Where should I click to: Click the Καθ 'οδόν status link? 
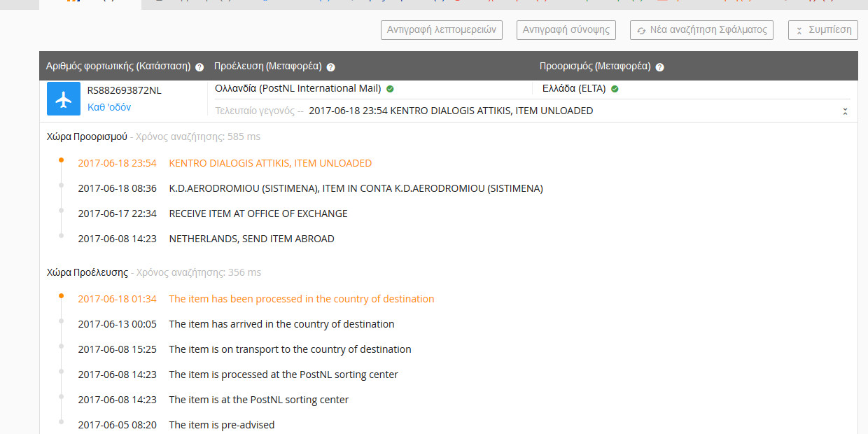pyautogui.click(x=109, y=107)
